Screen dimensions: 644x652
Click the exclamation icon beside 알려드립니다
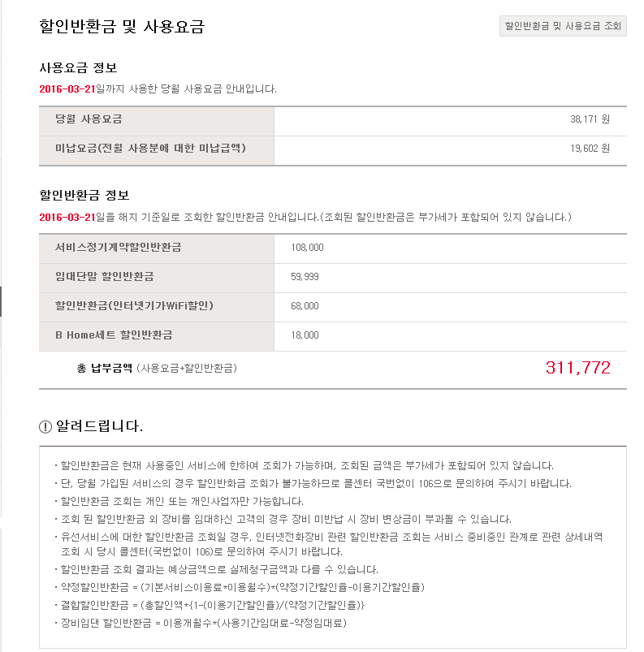coord(45,427)
